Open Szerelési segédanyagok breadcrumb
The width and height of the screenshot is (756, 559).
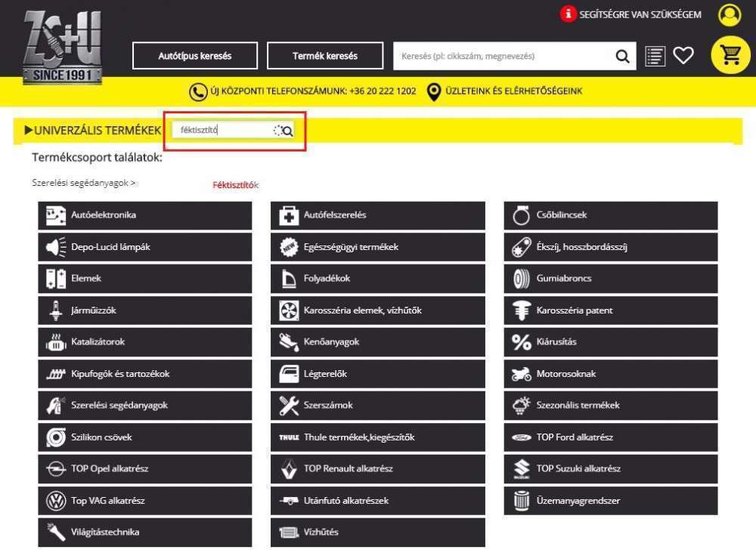coord(83,183)
